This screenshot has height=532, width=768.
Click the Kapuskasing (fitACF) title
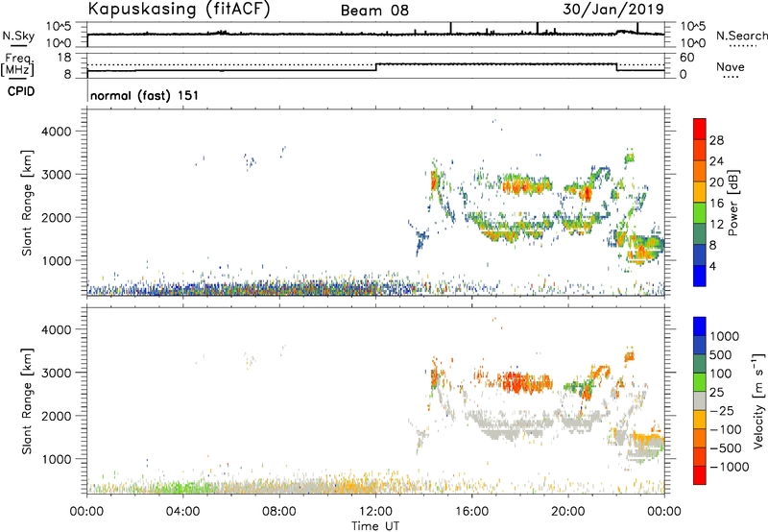point(179,10)
